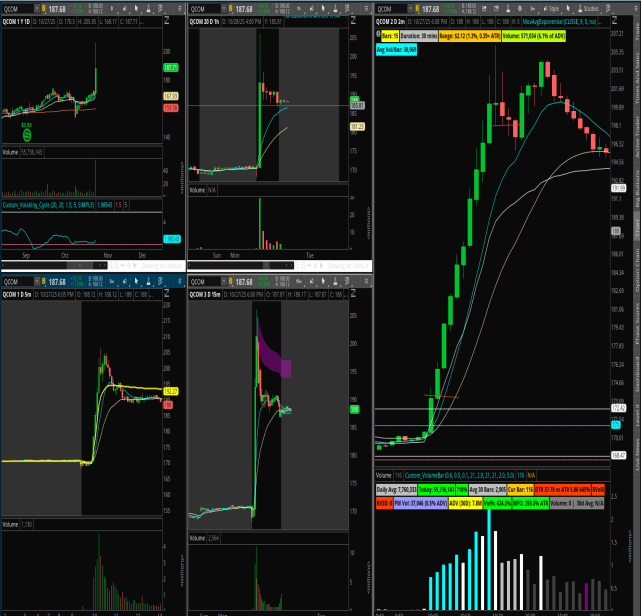Click the info icon beside the Bars: 15 label

pyautogui.click(x=378, y=34)
